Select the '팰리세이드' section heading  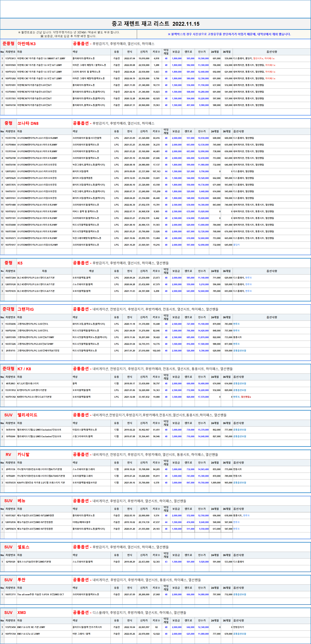(27, 415)
